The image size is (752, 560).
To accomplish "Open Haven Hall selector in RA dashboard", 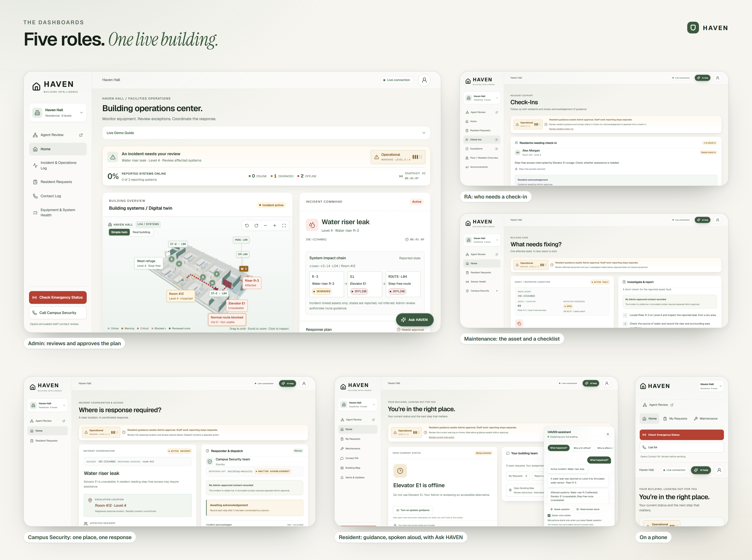I will point(481,98).
